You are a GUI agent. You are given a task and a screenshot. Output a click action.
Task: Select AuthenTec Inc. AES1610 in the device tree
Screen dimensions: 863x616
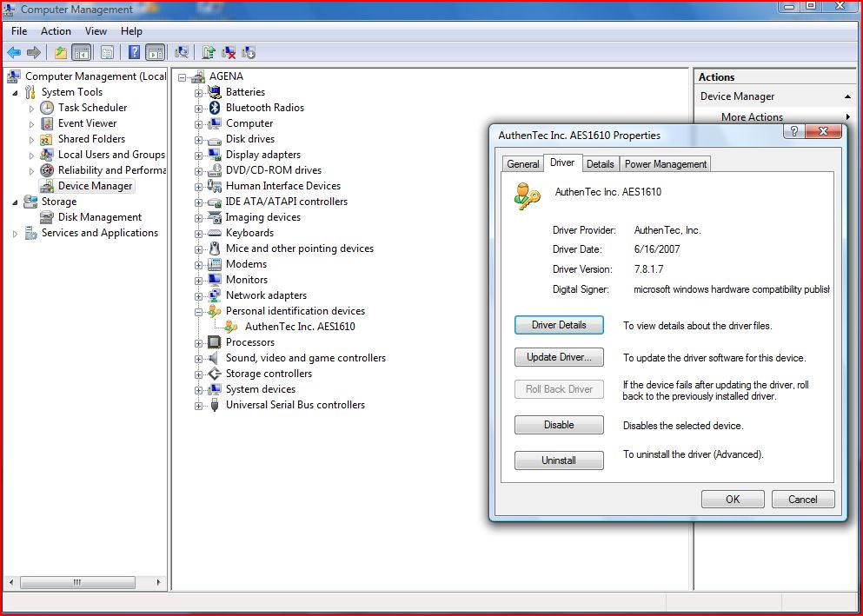[300, 327]
